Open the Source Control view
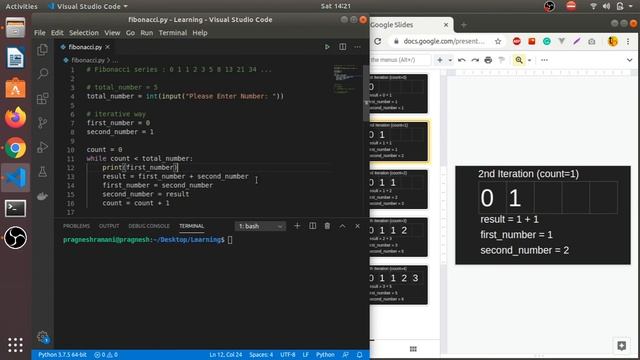This screenshot has height=360, width=640. [42, 122]
